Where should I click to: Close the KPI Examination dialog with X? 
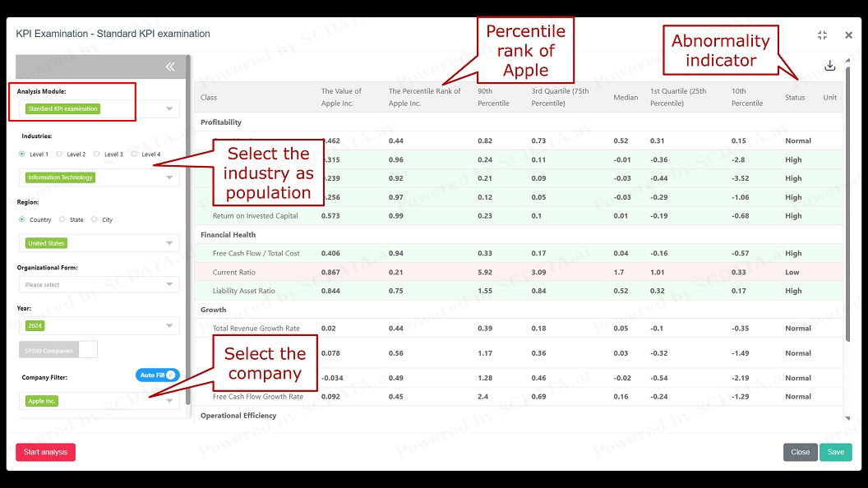(848, 35)
